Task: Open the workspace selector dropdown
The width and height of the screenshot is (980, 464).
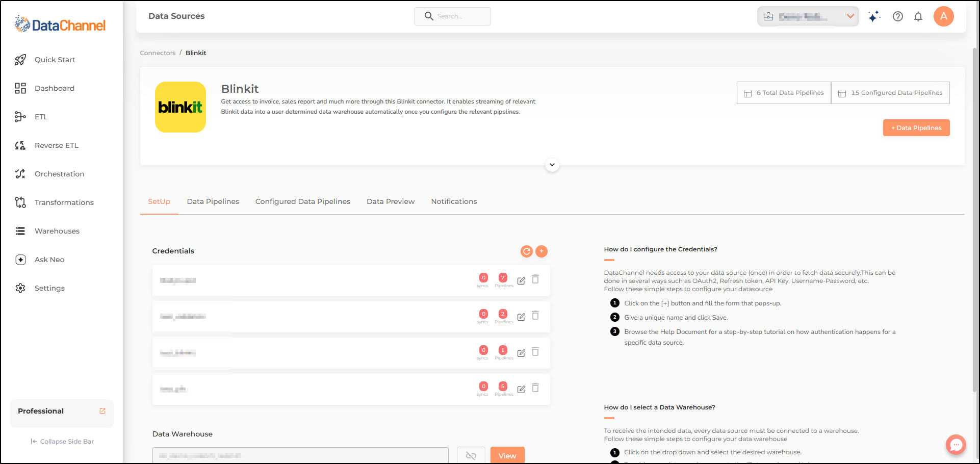Action: 808,16
